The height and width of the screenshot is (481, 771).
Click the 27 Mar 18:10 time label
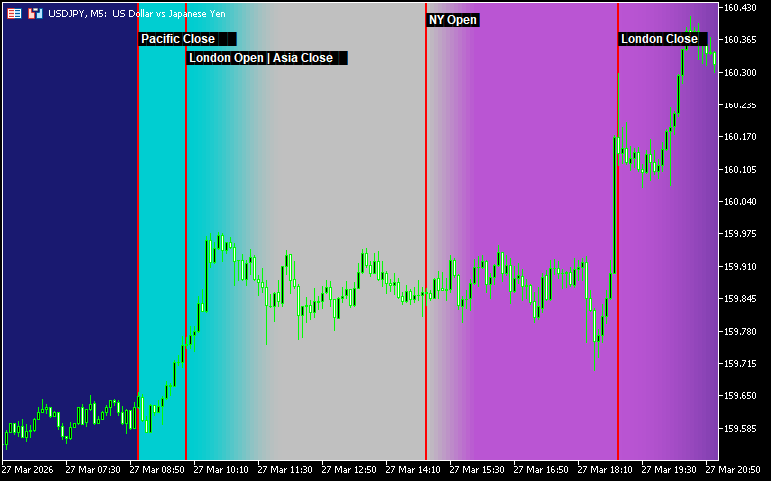[605, 469]
